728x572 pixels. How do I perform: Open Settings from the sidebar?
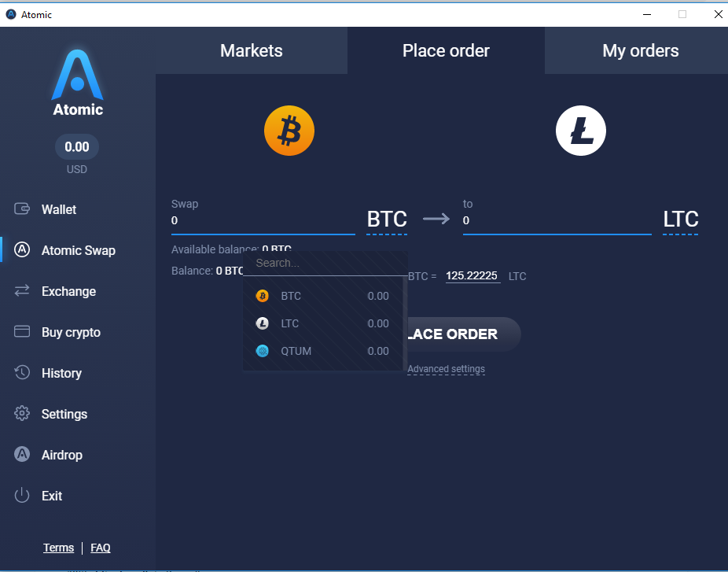pyautogui.click(x=64, y=414)
